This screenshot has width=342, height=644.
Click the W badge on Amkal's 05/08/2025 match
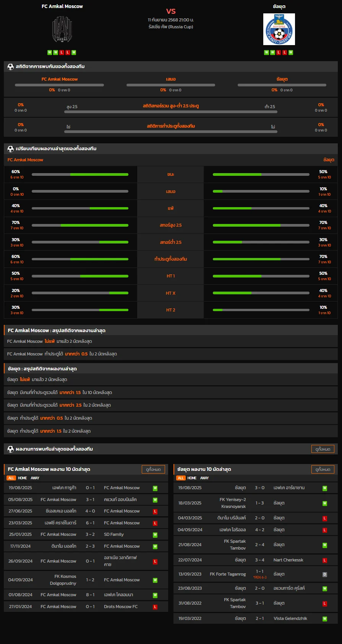tap(155, 500)
